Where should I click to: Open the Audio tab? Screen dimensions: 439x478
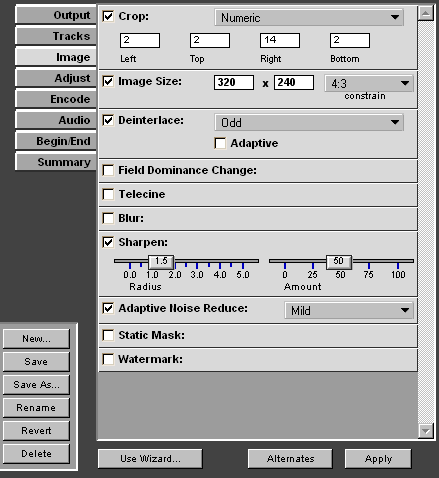click(56, 120)
